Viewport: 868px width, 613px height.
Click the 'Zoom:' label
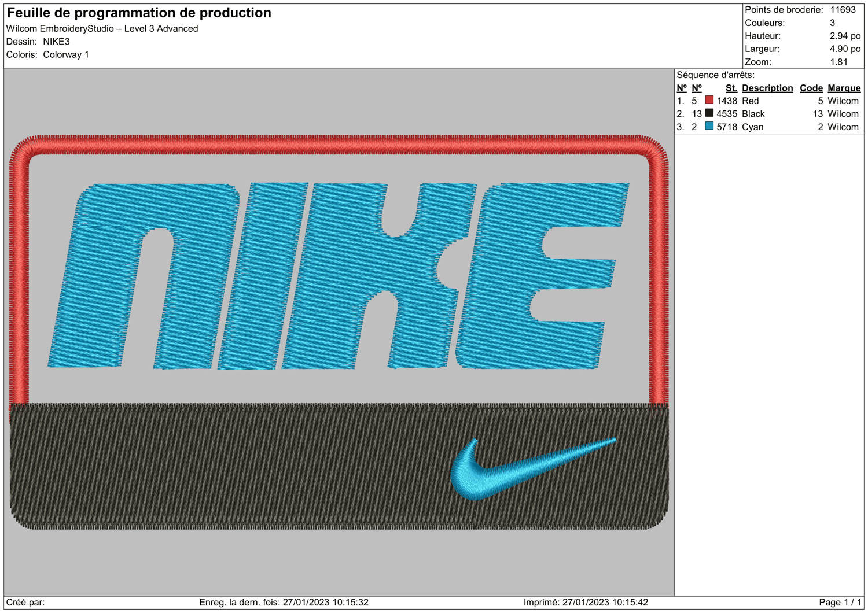(757, 62)
